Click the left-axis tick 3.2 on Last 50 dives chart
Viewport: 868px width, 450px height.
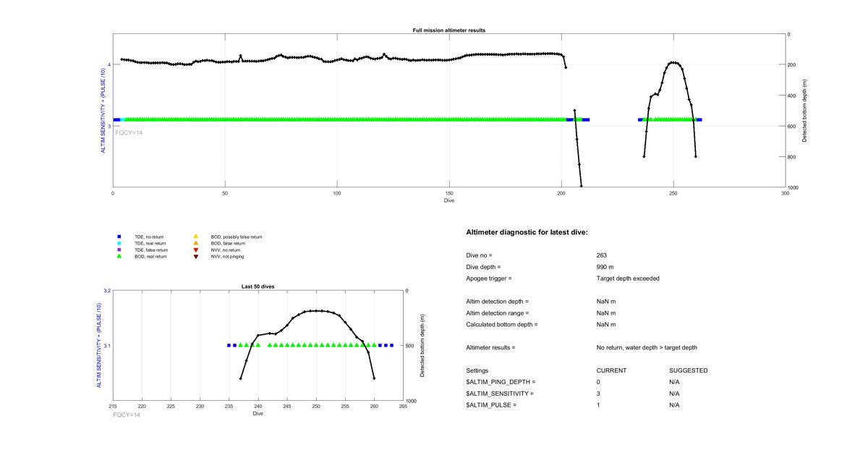point(107,291)
